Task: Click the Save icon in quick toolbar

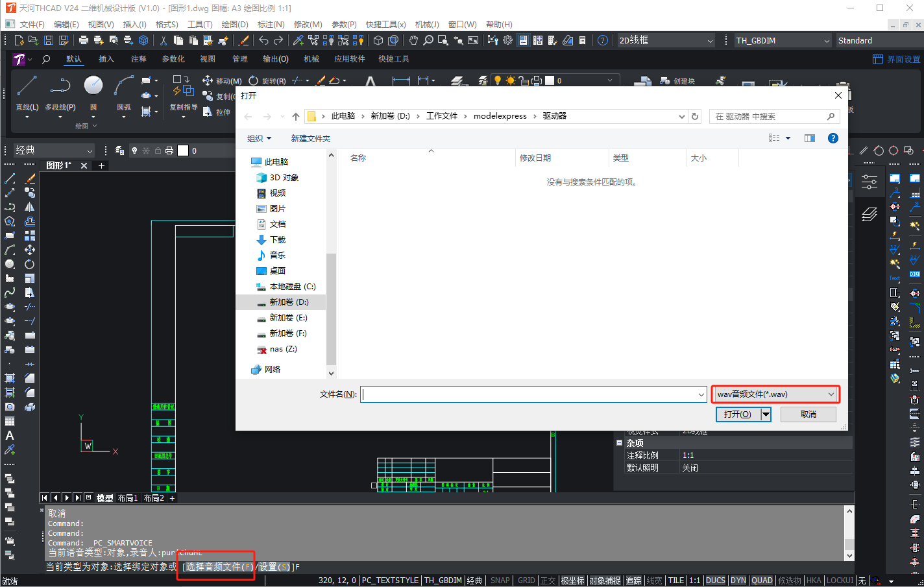Action: click(49, 40)
